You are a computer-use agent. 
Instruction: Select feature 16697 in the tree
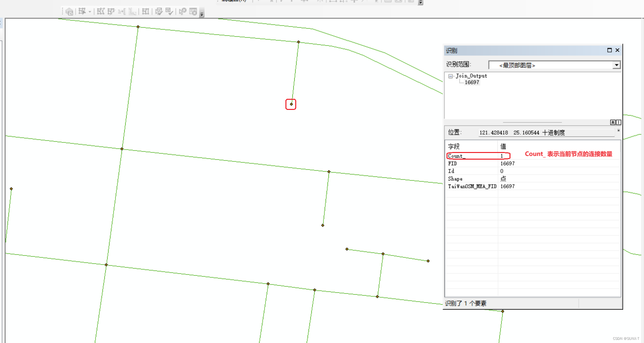pyautogui.click(x=472, y=82)
